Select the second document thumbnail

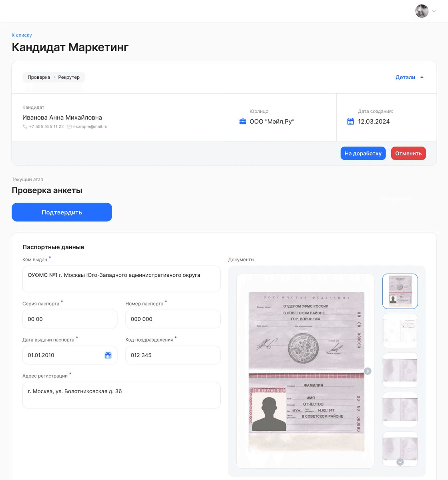400,331
